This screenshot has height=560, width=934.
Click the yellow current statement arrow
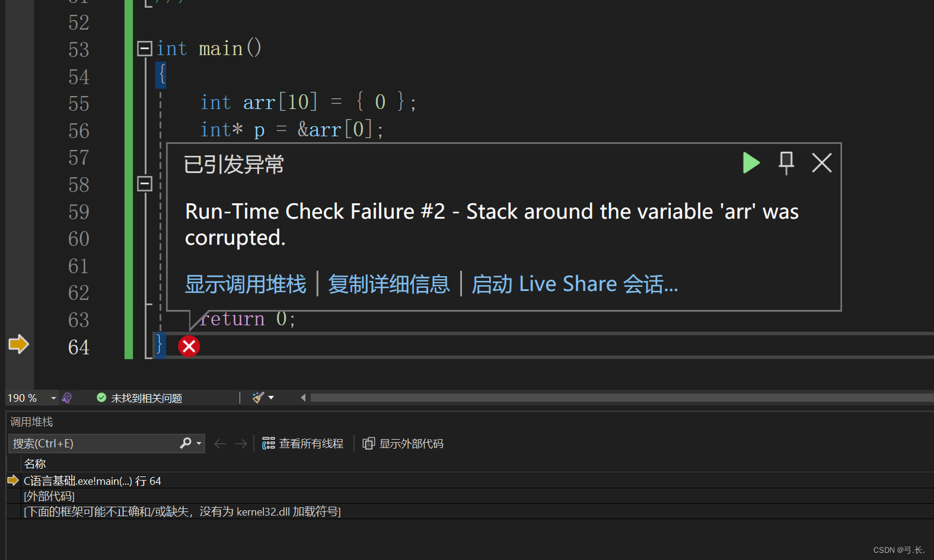point(18,344)
